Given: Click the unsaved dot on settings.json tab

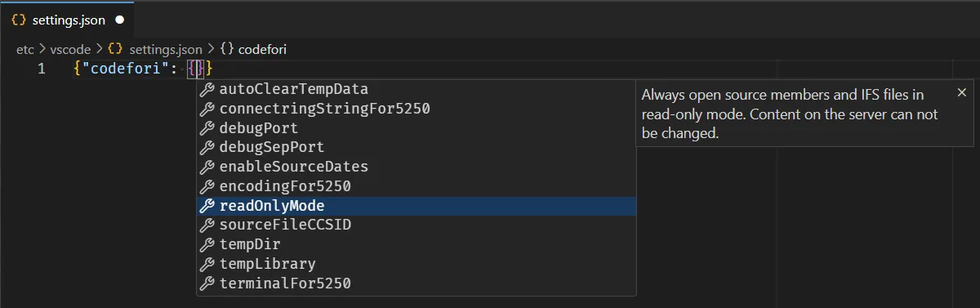Looking at the screenshot, I should (x=120, y=20).
